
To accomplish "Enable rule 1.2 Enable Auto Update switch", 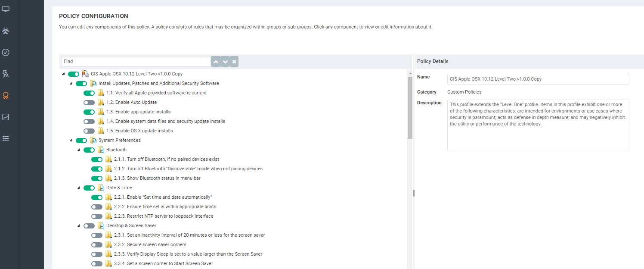I will click(89, 103).
